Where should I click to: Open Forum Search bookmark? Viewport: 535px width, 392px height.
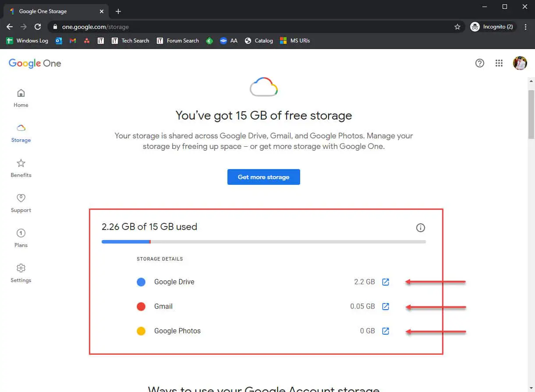tap(178, 41)
